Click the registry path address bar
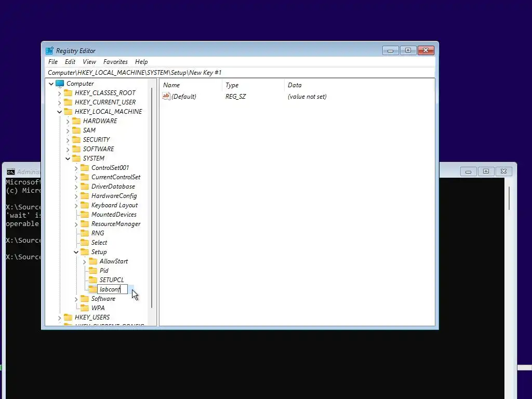 point(240,73)
